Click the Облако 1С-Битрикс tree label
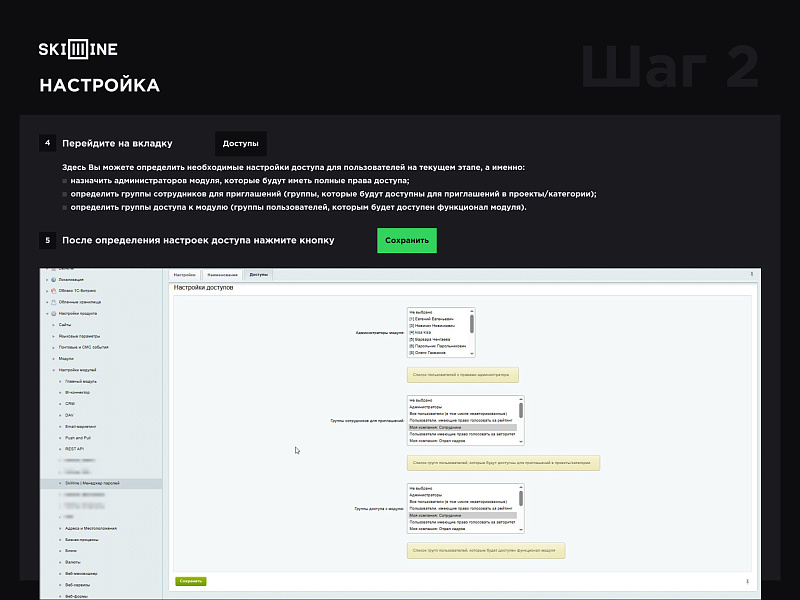The width and height of the screenshot is (800, 600). point(77,291)
